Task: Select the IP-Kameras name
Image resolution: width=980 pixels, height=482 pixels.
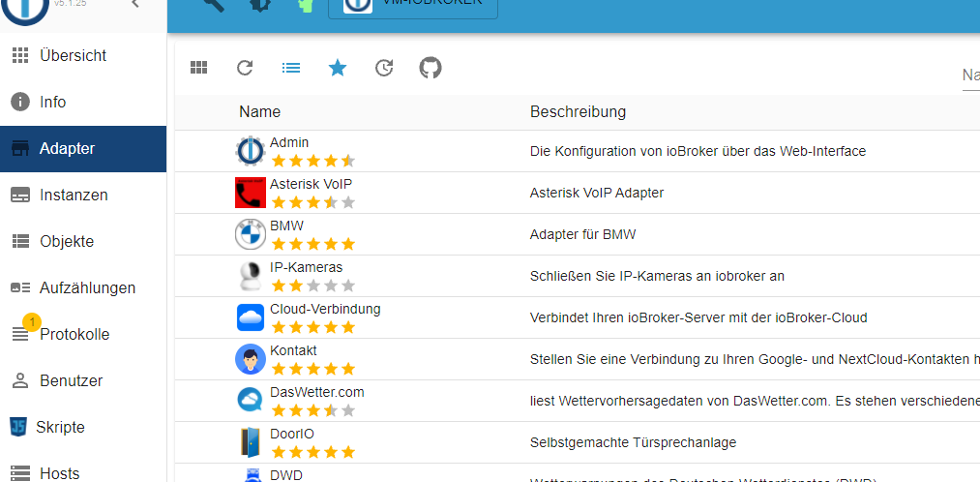Action: point(307,267)
